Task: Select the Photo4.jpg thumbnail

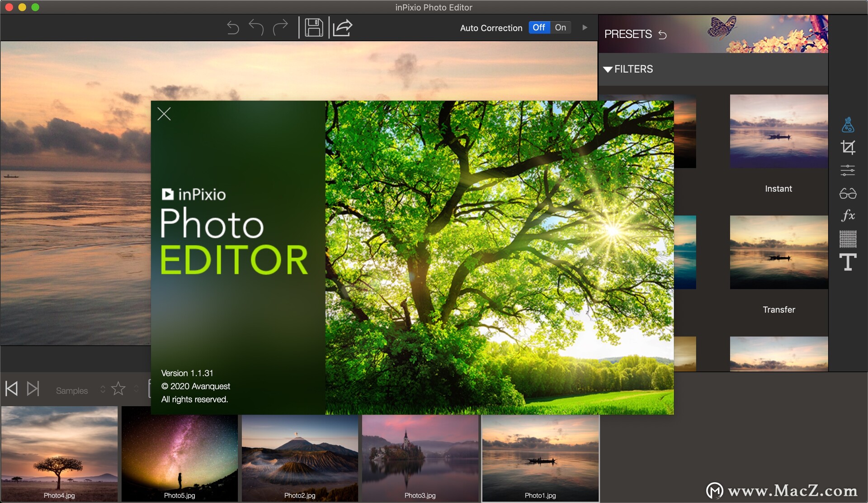Action: [59, 454]
